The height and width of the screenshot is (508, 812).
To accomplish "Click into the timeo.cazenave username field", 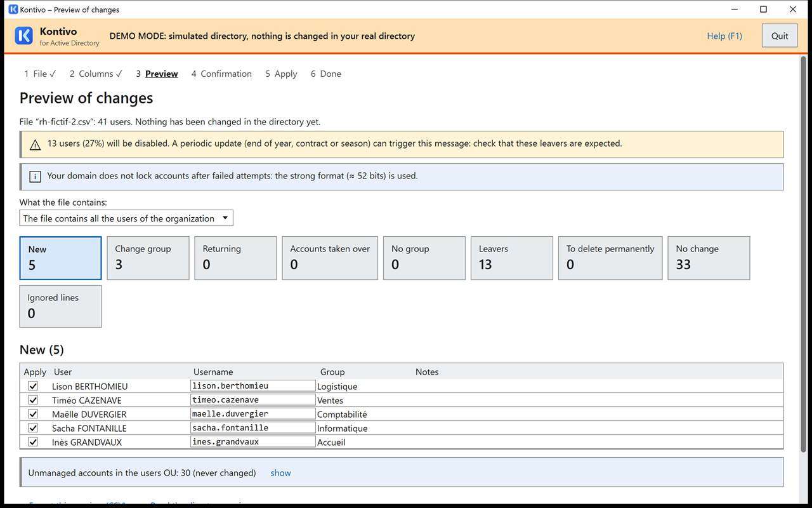I will click(x=252, y=399).
